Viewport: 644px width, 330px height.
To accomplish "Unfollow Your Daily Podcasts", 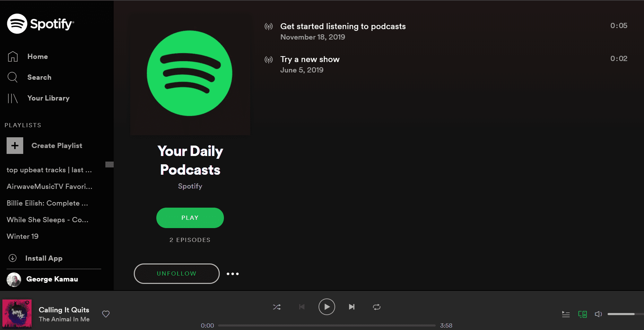I will tap(177, 273).
